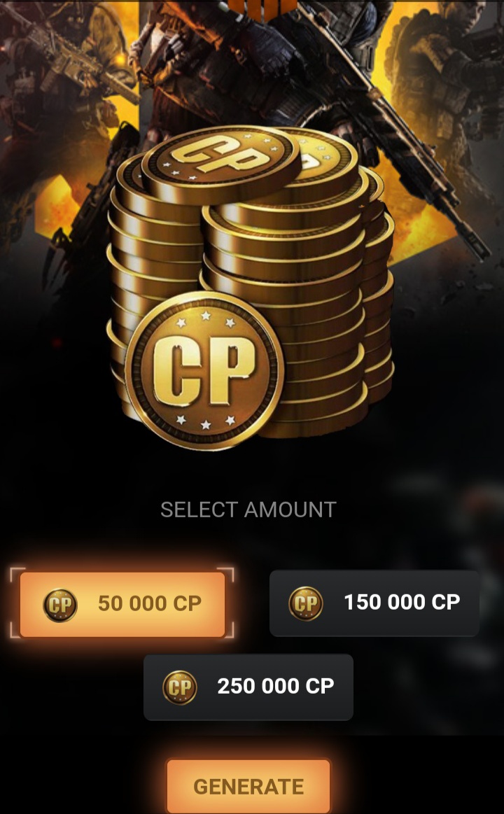Click the coin icon next to 250 000 CP
The image size is (504, 814).
point(180,687)
